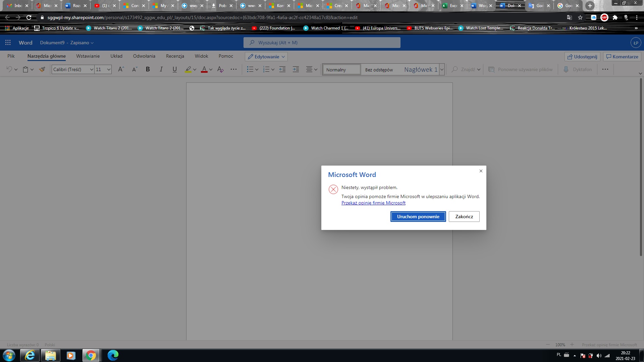Click the numbered list icon
644x362 pixels.
tap(266, 69)
